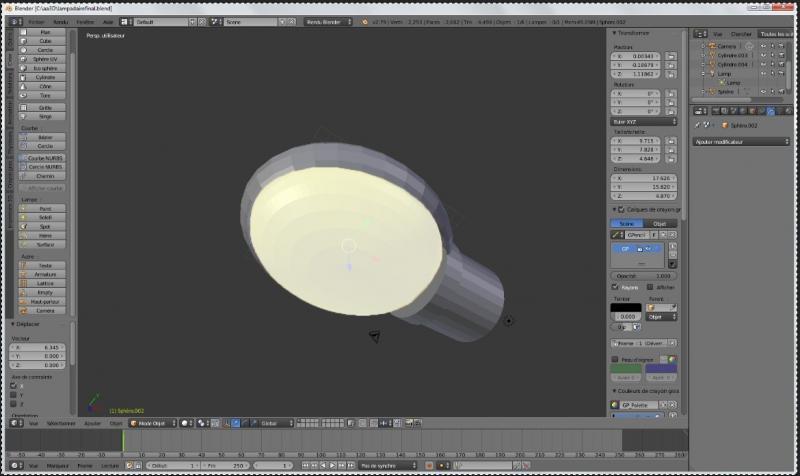This screenshot has height=476, width=800.
Task: Toggle the Rayons checkbox in grease pencil
Action: pos(615,287)
